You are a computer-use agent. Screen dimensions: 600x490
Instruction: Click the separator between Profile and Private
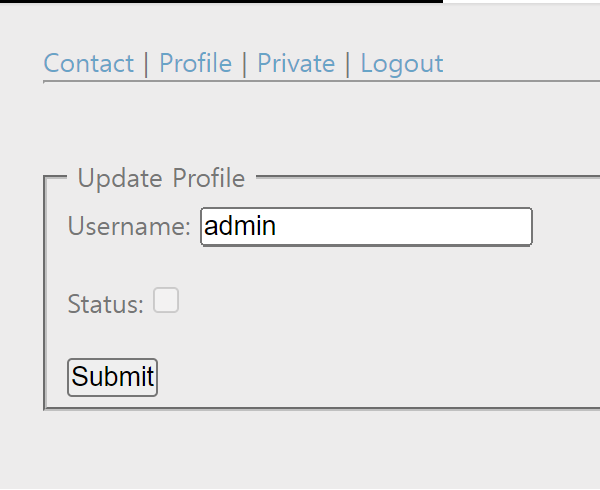[x=245, y=64]
